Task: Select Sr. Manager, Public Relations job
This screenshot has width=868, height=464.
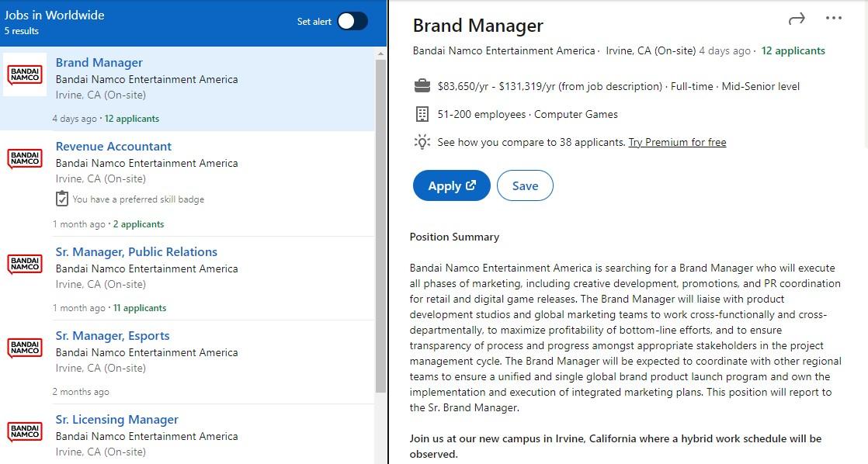Action: tap(136, 252)
